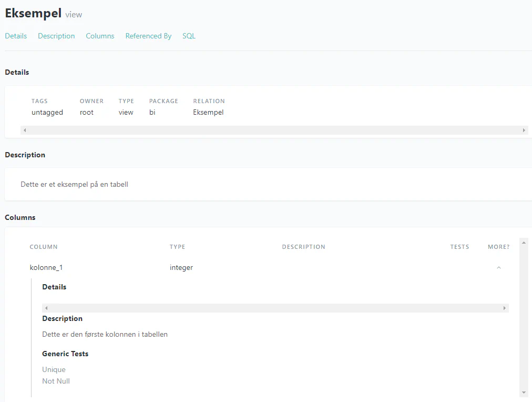Select the kolonne_1 column name
The height and width of the screenshot is (402, 532).
[46, 267]
